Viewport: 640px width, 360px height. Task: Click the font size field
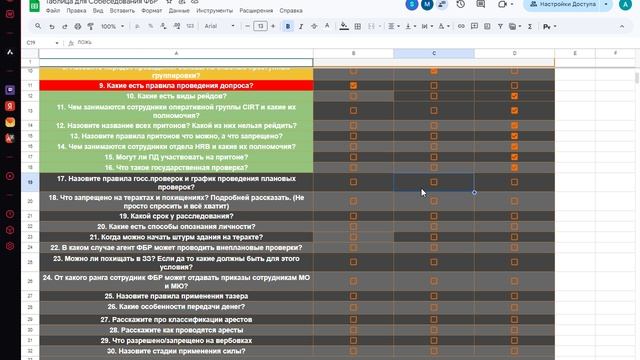(x=260, y=26)
